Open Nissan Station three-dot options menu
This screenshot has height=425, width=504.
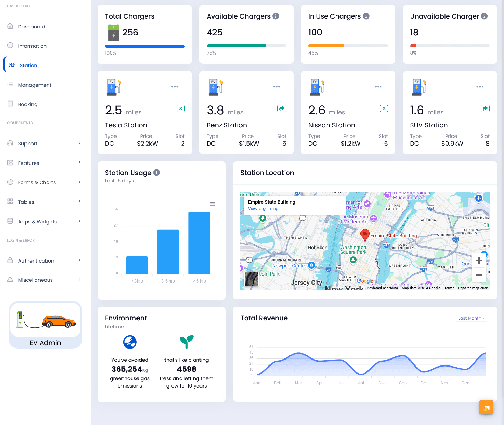pos(378,86)
